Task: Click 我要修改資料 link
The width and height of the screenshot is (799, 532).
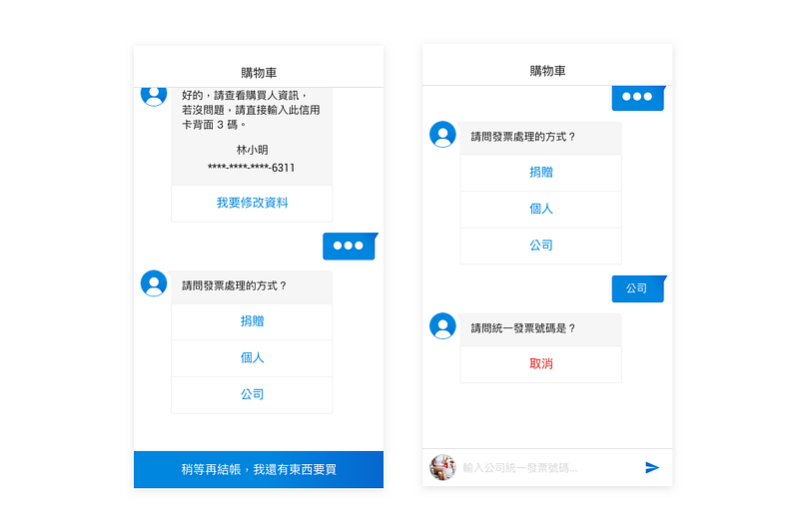Action: click(x=252, y=203)
